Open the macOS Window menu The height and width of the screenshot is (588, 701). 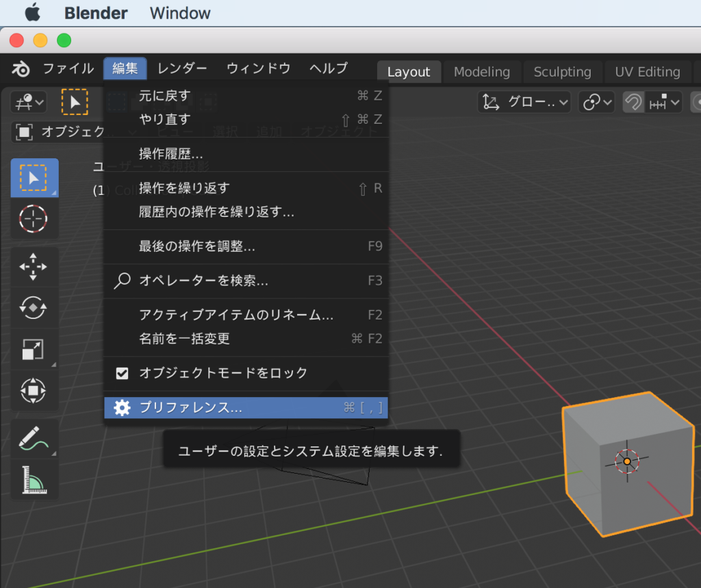(180, 13)
